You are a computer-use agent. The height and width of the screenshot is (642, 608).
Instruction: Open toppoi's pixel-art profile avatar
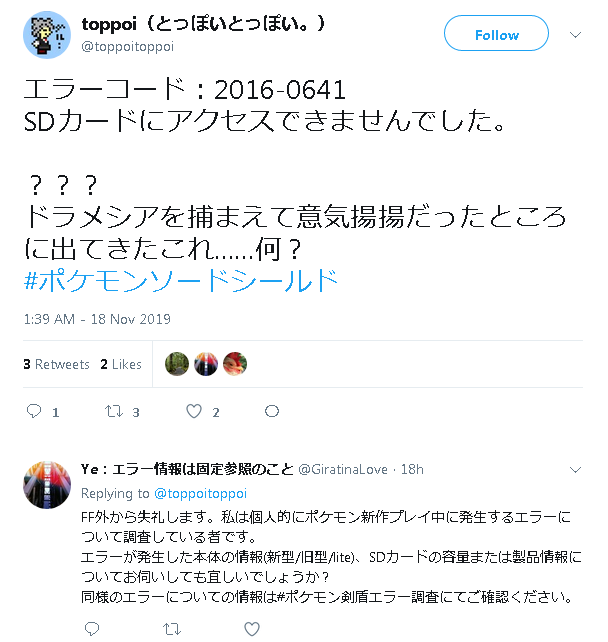[47, 35]
